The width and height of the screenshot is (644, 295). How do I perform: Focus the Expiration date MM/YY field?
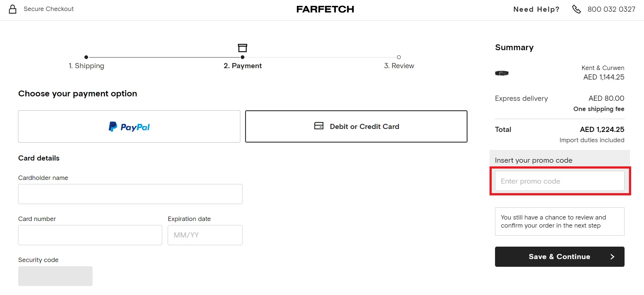205,235
